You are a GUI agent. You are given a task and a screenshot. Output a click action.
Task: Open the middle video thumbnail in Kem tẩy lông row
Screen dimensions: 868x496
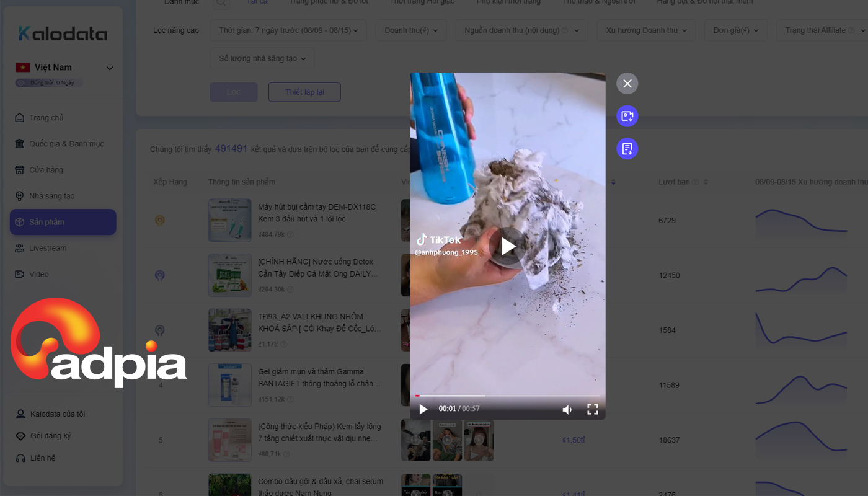click(447, 440)
